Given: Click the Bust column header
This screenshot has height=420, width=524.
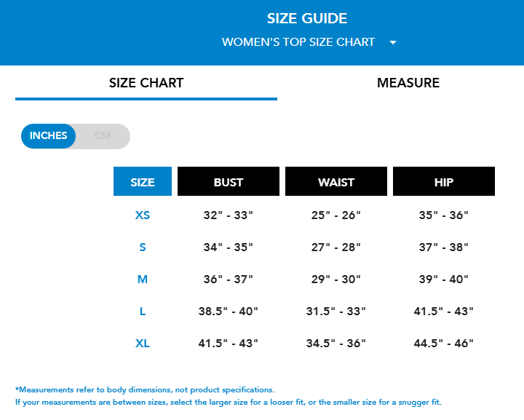Looking at the screenshot, I should (229, 182).
